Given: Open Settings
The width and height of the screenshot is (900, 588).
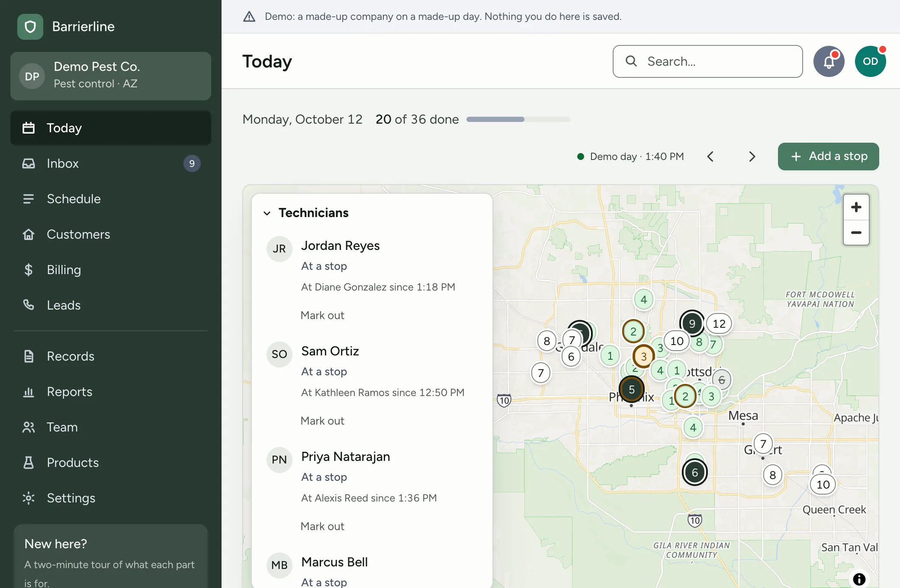Looking at the screenshot, I should point(111,498).
